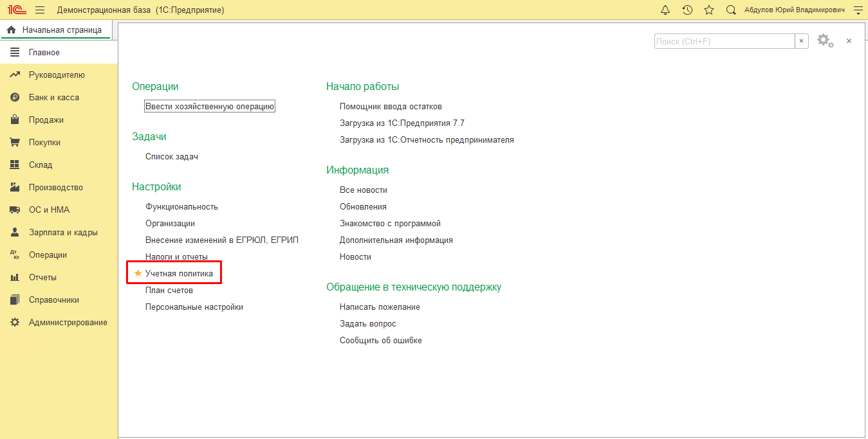The image size is (868, 439).
Task: Open Загрузка из 1С:Предприятия 7.7
Action: coord(402,123)
